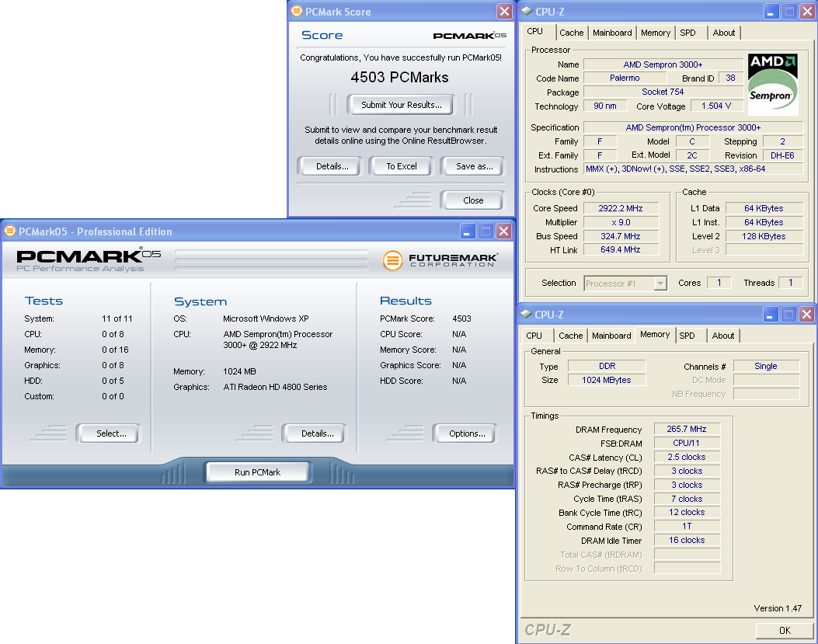The width and height of the screenshot is (818, 644).
Task: Click the 1.504 V core voltage value
Action: [x=716, y=106]
